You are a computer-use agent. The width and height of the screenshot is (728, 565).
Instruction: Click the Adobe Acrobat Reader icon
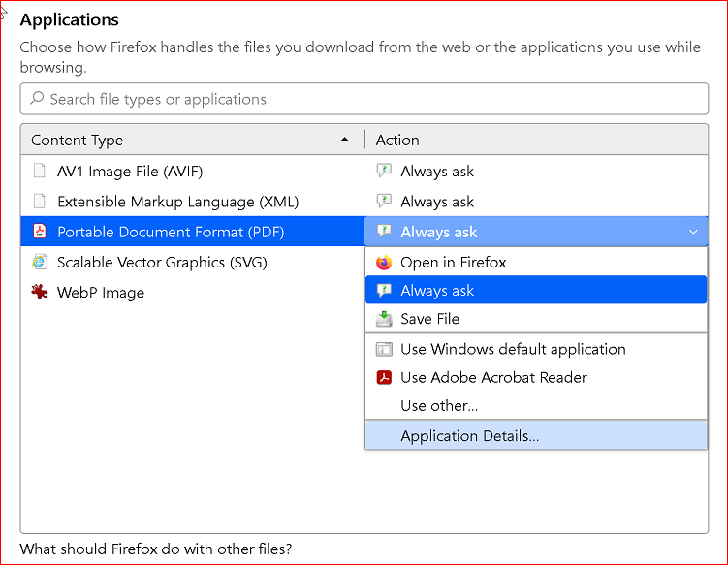384,377
